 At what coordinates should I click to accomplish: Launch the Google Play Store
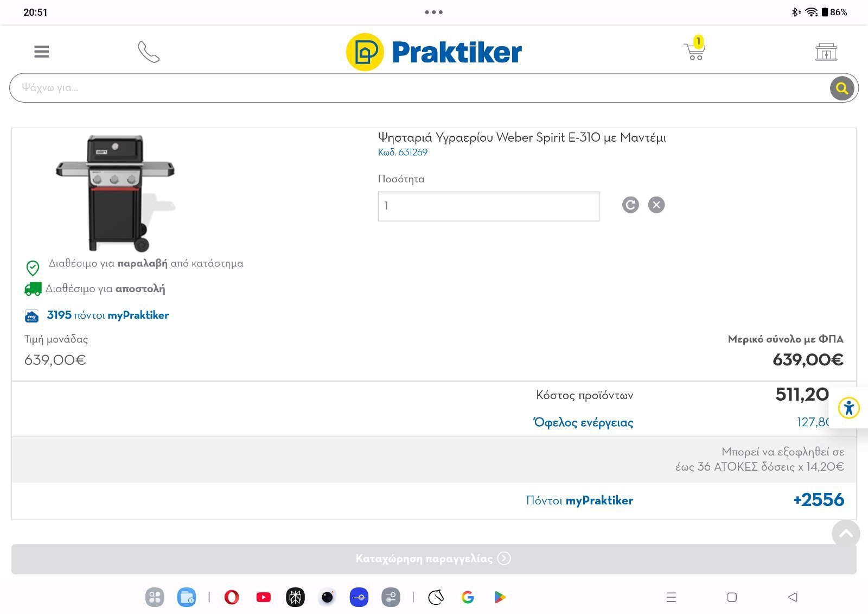pos(500,597)
